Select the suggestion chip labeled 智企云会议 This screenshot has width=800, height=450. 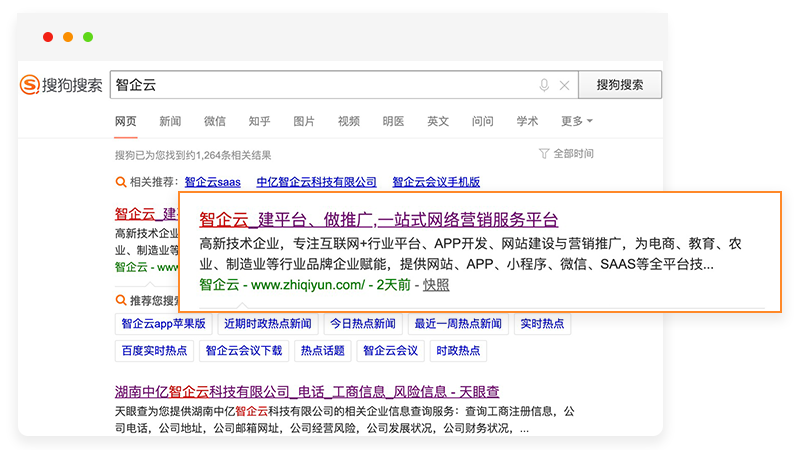(x=390, y=351)
